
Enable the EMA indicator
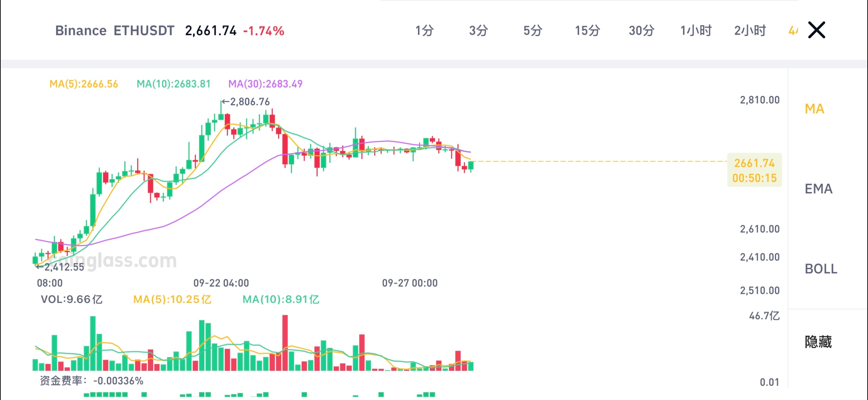click(818, 189)
